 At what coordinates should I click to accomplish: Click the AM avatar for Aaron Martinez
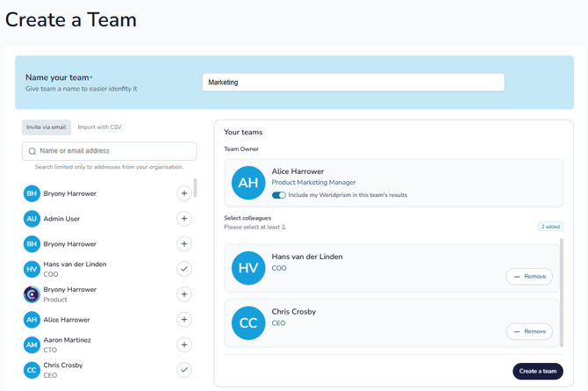click(32, 344)
